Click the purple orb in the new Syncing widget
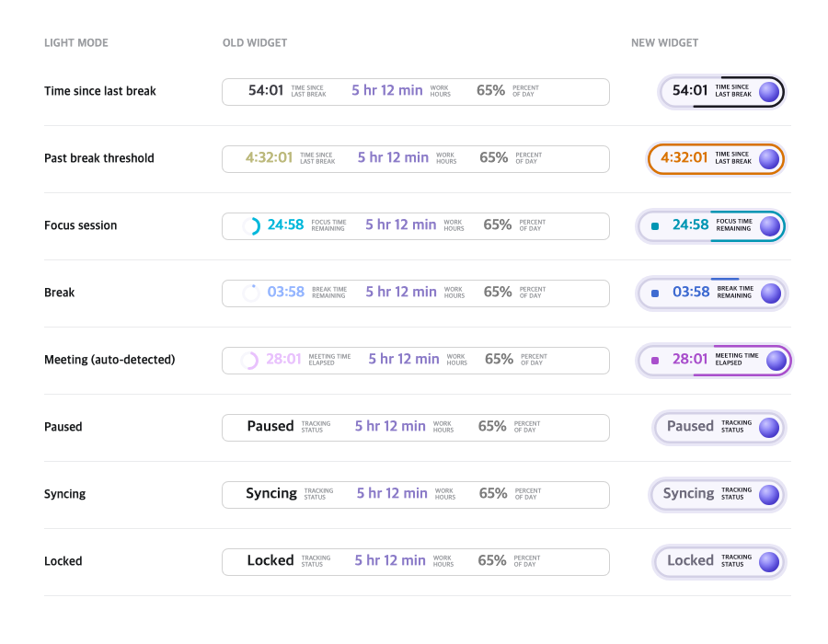Viewport: 828px width, 644px height. point(769,495)
